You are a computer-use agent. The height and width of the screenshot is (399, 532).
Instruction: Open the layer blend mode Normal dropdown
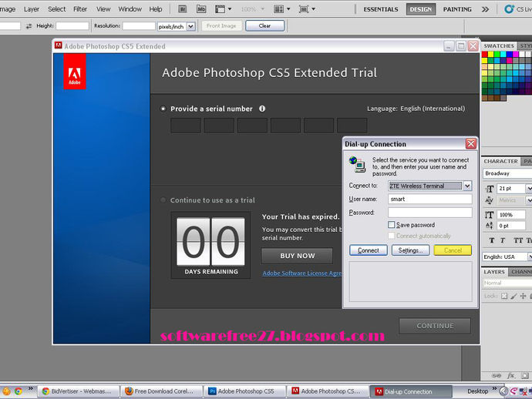507,283
